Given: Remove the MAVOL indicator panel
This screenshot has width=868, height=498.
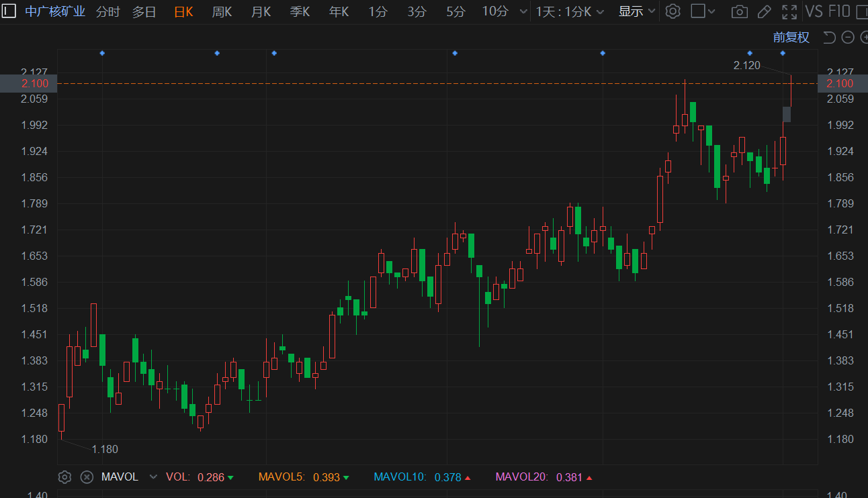Looking at the screenshot, I should pos(87,477).
